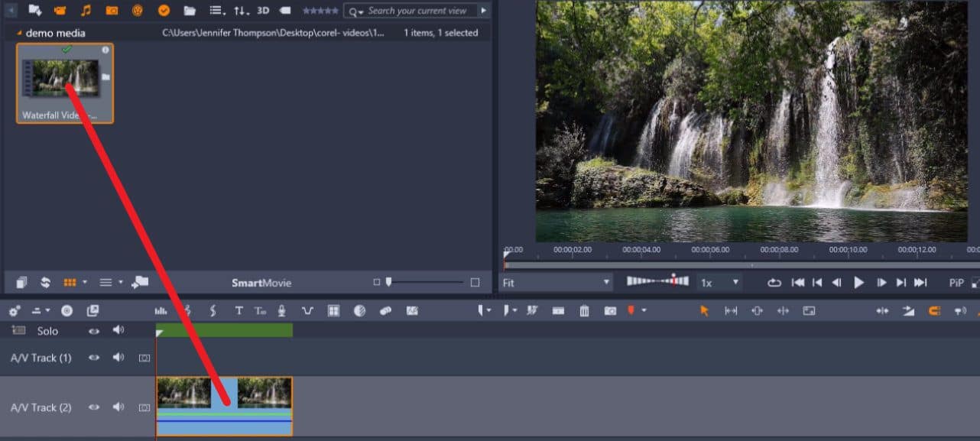Open the Multi-Camera editor
This screenshot has width=980, height=441.
point(334,310)
